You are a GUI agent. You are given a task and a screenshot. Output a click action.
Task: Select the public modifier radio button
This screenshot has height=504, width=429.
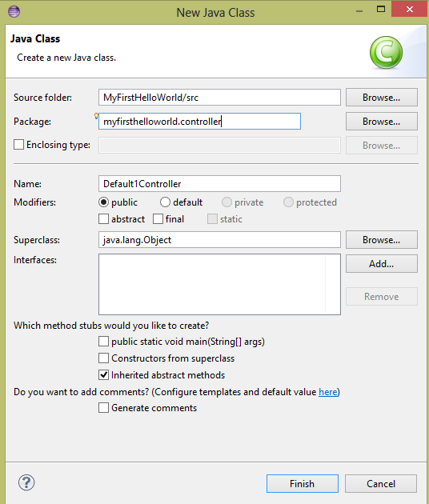[103, 202]
